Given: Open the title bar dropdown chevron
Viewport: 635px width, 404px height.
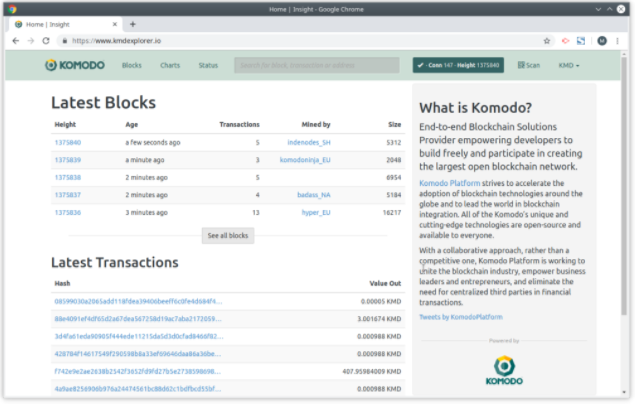Looking at the screenshot, I should tap(598, 9).
